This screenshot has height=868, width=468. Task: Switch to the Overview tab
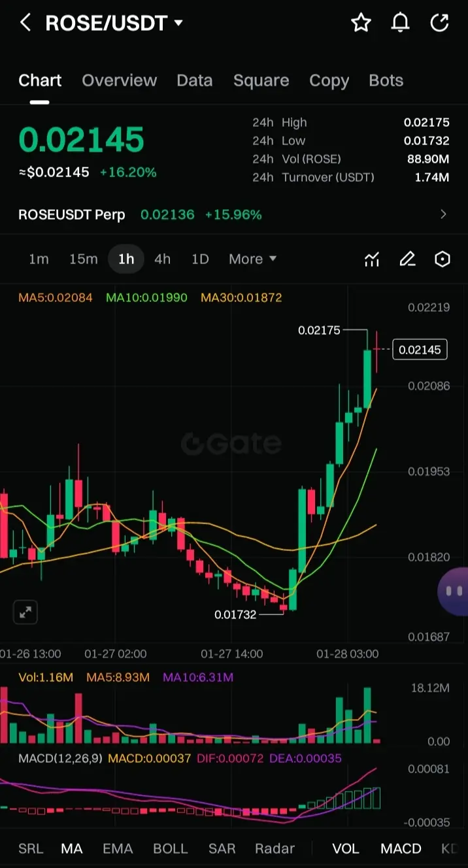pos(119,80)
